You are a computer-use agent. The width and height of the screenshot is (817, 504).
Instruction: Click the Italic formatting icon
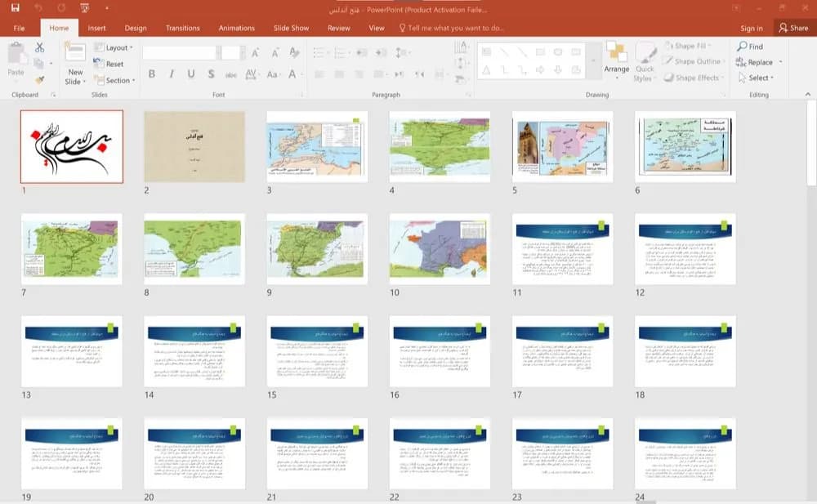pyautogui.click(x=172, y=74)
